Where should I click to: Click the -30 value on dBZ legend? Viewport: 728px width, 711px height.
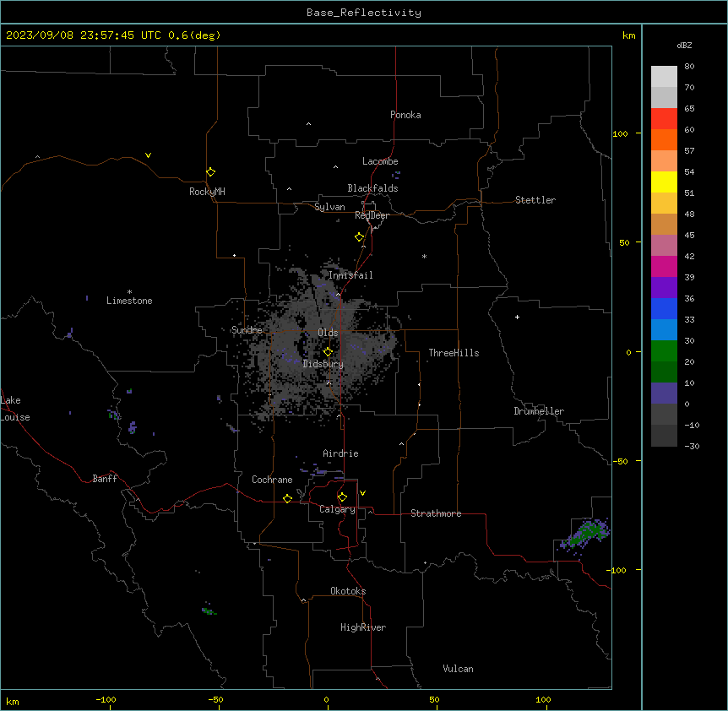pos(692,446)
